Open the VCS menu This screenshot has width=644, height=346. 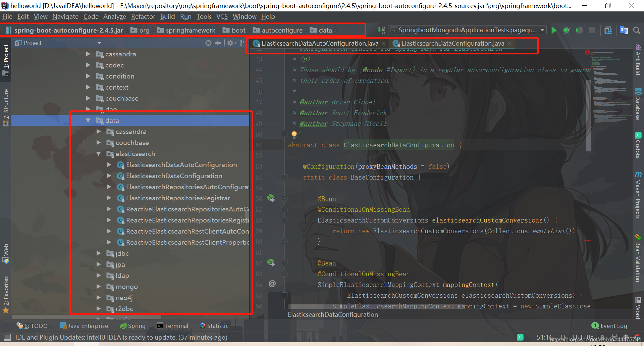pos(222,16)
